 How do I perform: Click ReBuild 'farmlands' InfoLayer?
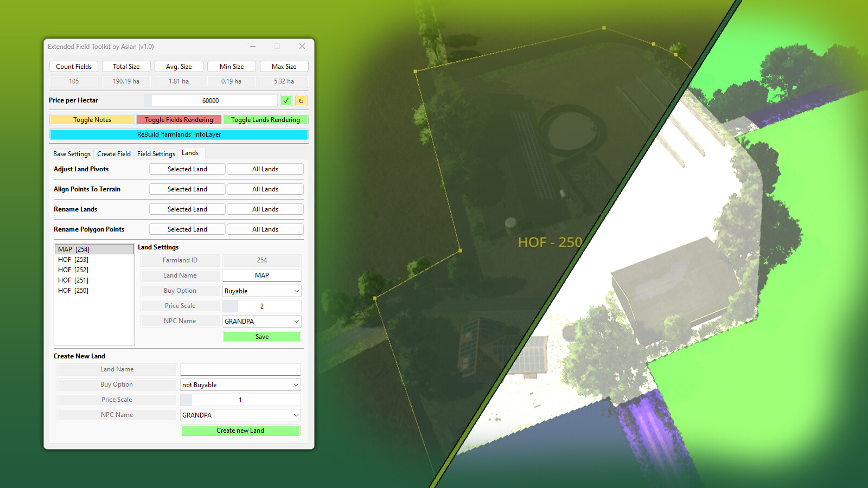click(x=179, y=134)
